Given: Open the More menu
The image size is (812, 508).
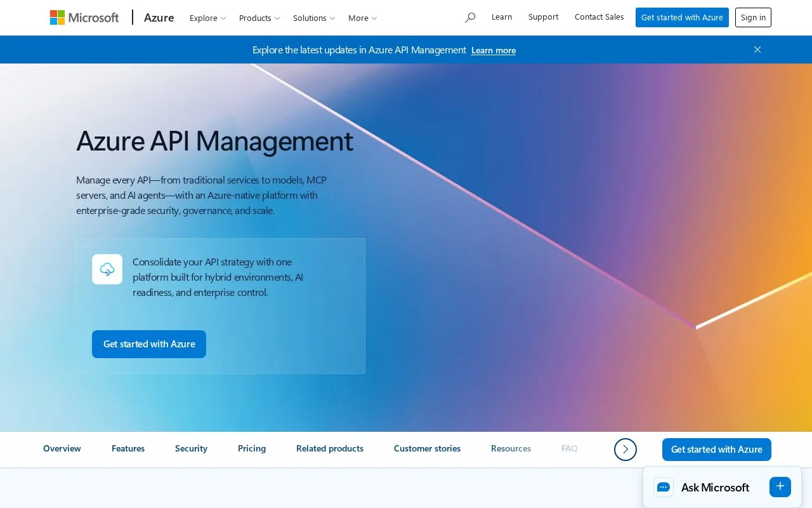Looking at the screenshot, I should (363, 18).
